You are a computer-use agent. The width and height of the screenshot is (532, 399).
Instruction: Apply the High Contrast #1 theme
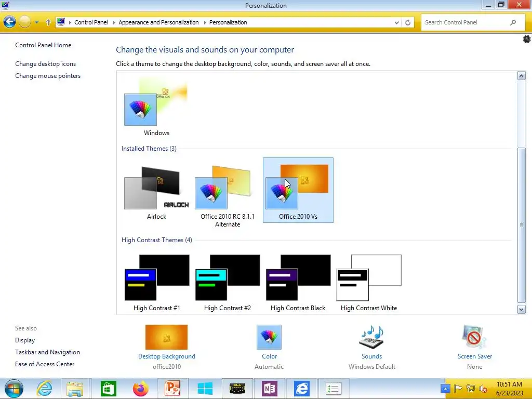(157, 283)
